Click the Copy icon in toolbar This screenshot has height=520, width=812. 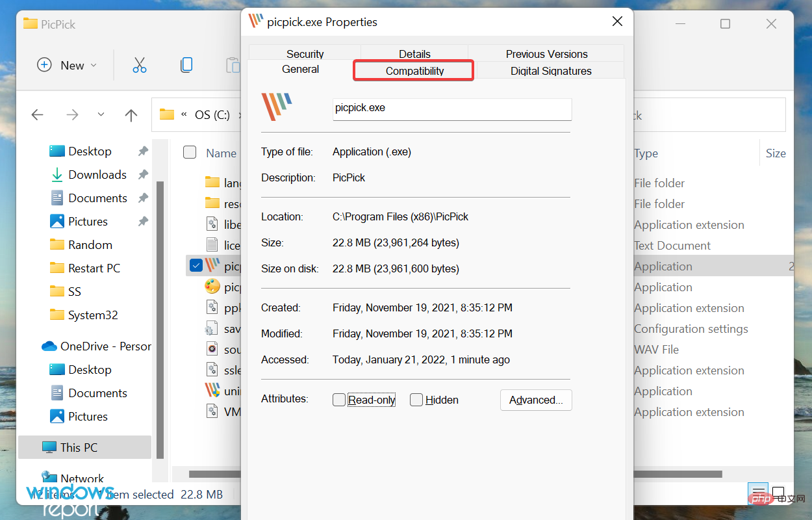click(186, 65)
